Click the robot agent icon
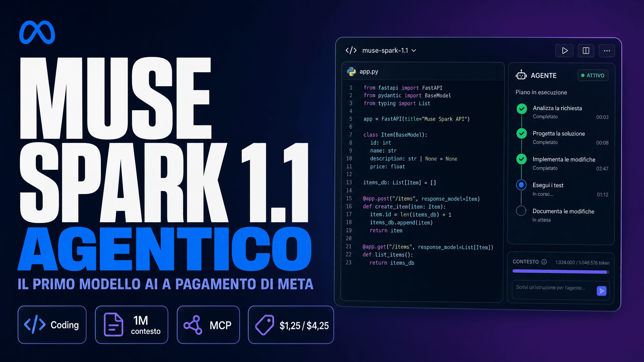The image size is (644, 362). click(x=521, y=75)
